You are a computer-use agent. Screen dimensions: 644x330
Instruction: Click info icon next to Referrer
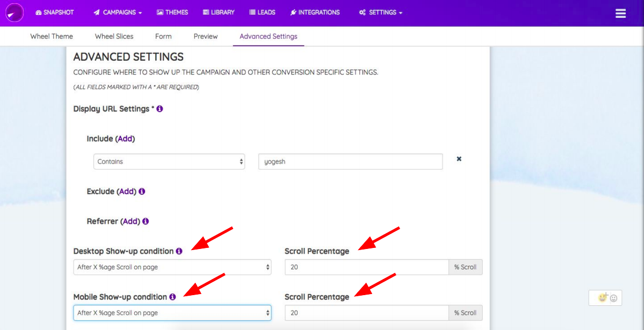coord(146,221)
